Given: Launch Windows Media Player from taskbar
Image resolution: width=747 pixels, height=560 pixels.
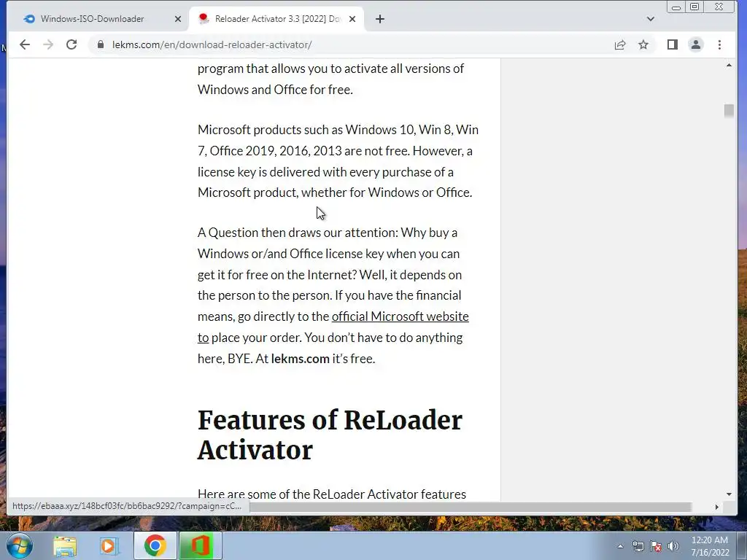Looking at the screenshot, I should pos(109,545).
